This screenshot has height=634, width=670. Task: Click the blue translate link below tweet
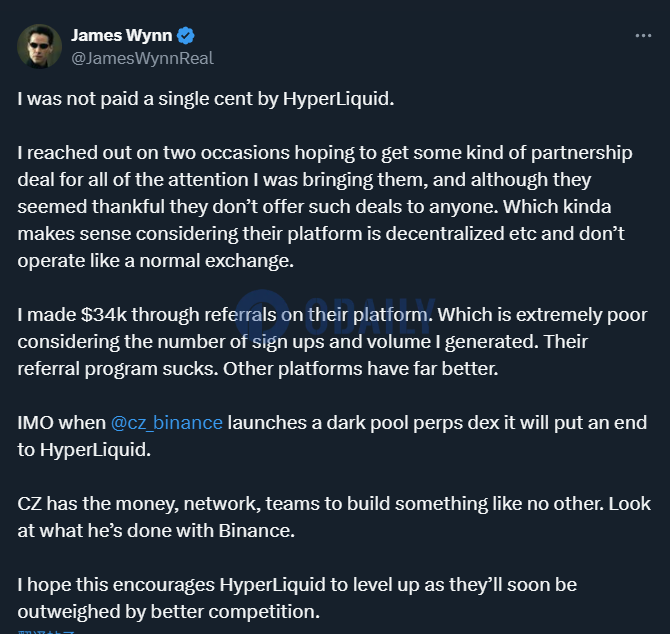[x=46, y=632]
